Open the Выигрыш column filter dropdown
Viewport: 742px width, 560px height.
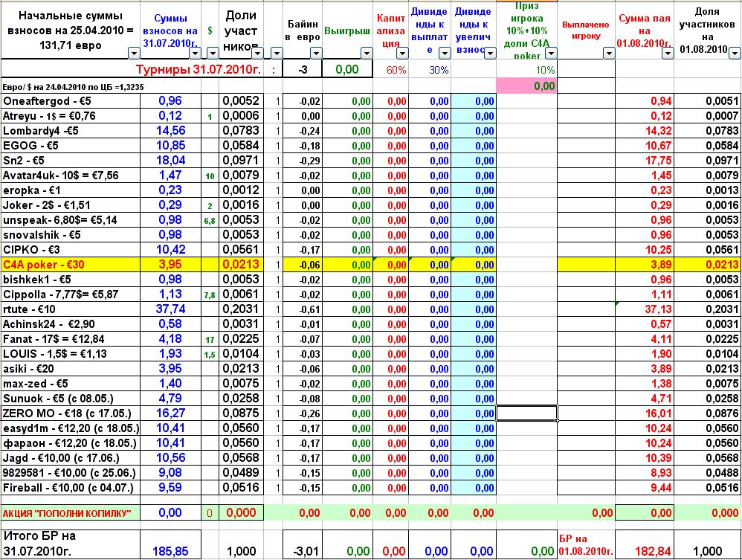click(x=365, y=53)
